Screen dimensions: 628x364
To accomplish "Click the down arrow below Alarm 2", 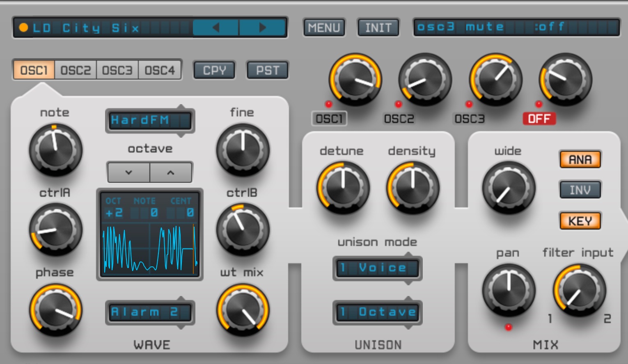I will (181, 327).
